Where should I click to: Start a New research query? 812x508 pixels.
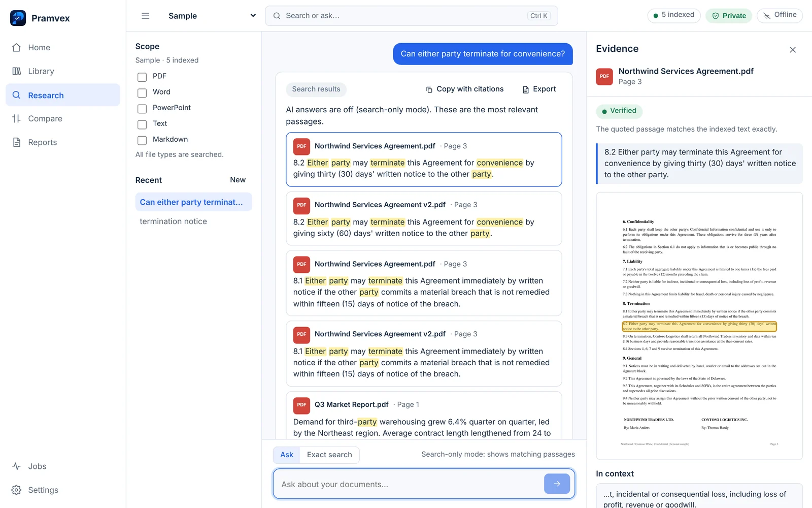click(x=238, y=180)
